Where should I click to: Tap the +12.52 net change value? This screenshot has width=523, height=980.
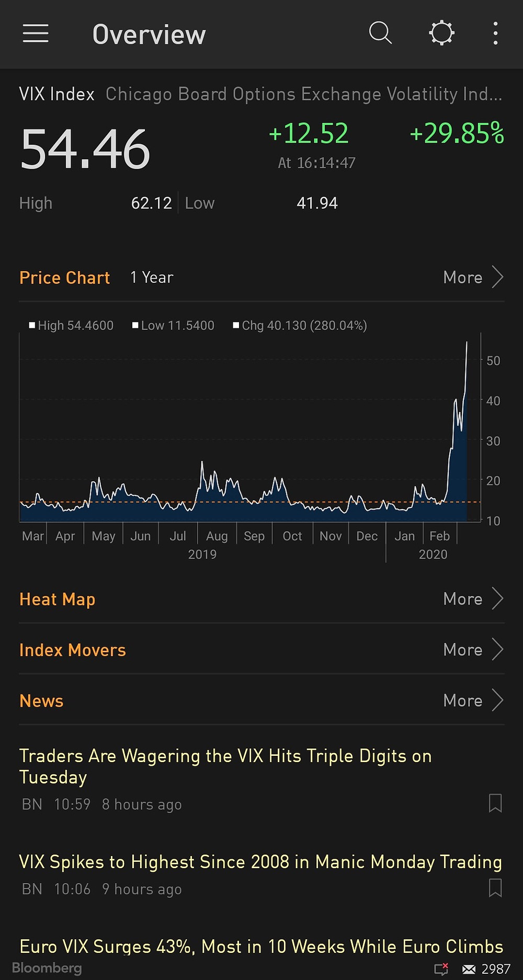pyautogui.click(x=308, y=133)
